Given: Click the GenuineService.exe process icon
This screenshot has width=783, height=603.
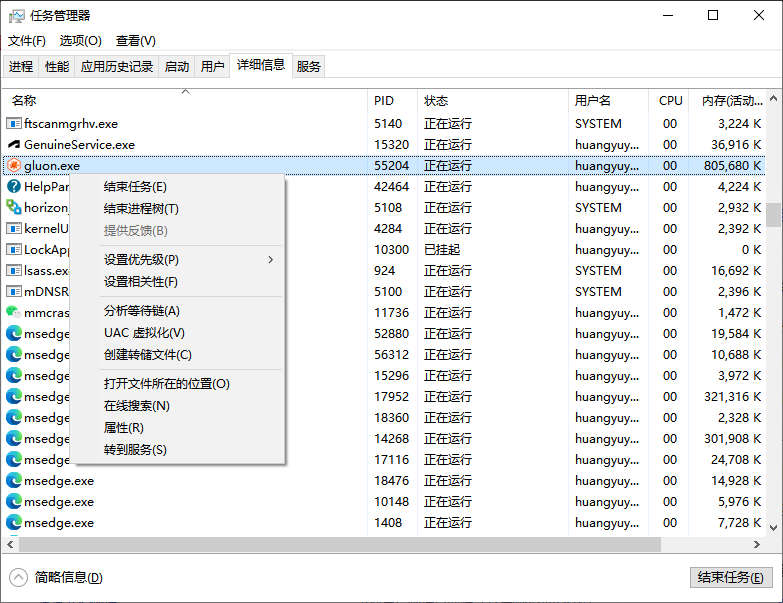Looking at the screenshot, I should click(14, 145).
